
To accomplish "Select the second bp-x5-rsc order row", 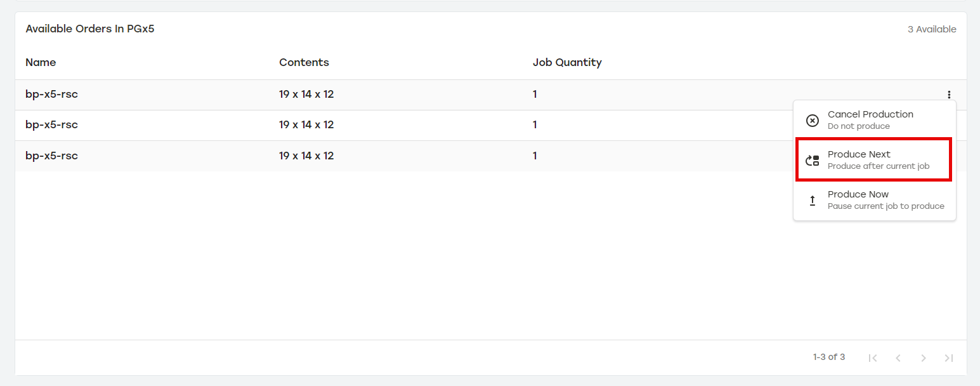I will point(51,125).
